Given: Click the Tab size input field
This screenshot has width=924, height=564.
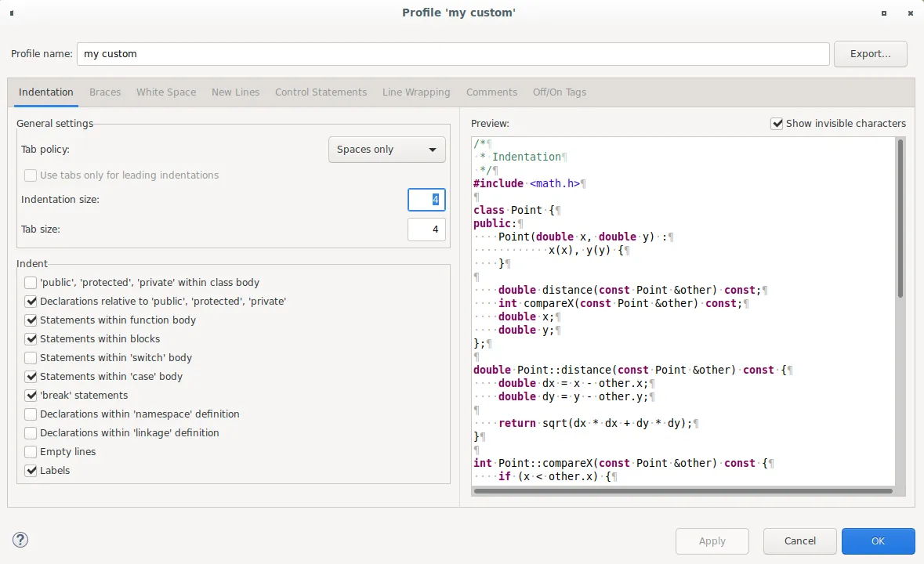Looking at the screenshot, I should click(426, 230).
